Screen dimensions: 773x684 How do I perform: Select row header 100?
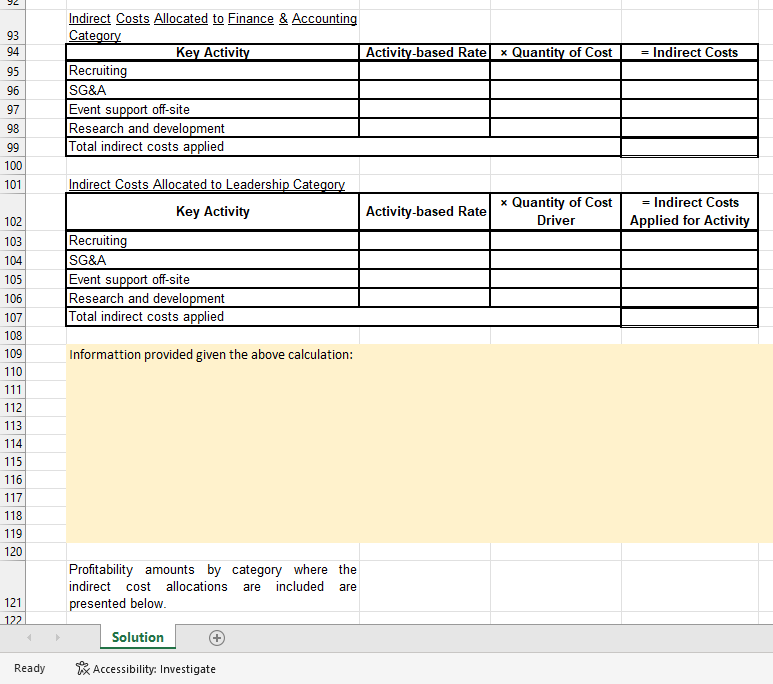click(x=13, y=166)
